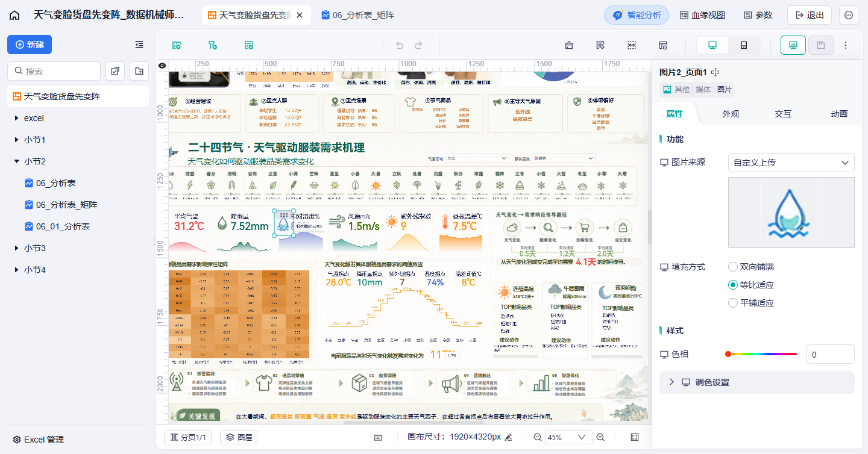868x454 pixels.
Task: Open the toolbox icon in toolbar
Action: [x=568, y=45]
